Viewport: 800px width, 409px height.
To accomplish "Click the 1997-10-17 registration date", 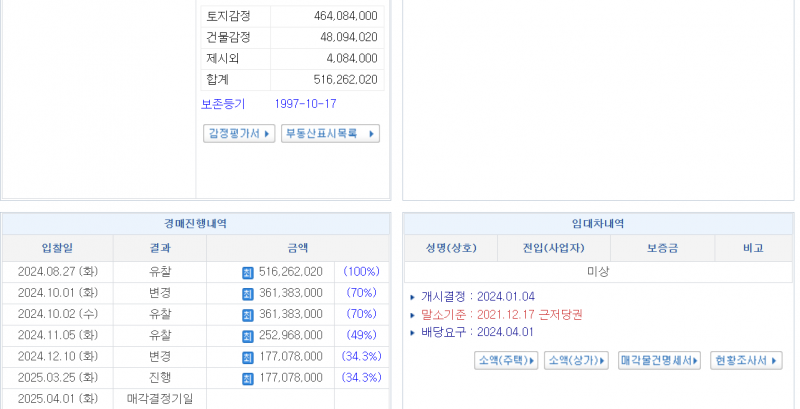I will [x=305, y=104].
